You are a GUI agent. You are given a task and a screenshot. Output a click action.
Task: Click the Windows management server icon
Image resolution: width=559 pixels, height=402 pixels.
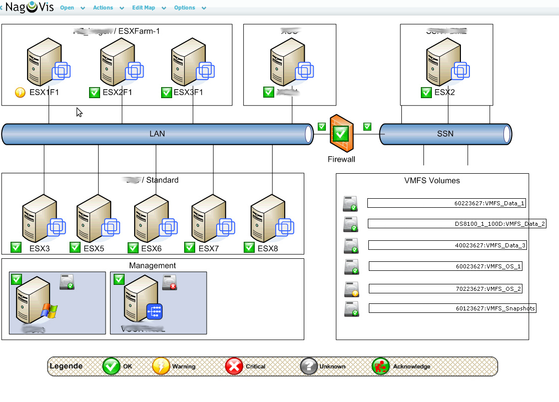click(36, 300)
